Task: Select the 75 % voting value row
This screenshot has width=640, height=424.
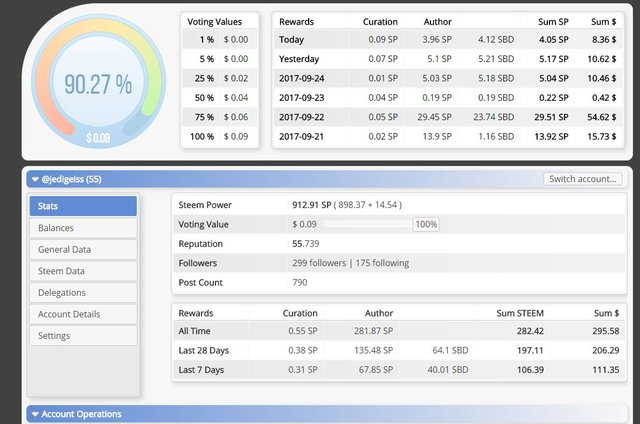Action: (x=220, y=117)
